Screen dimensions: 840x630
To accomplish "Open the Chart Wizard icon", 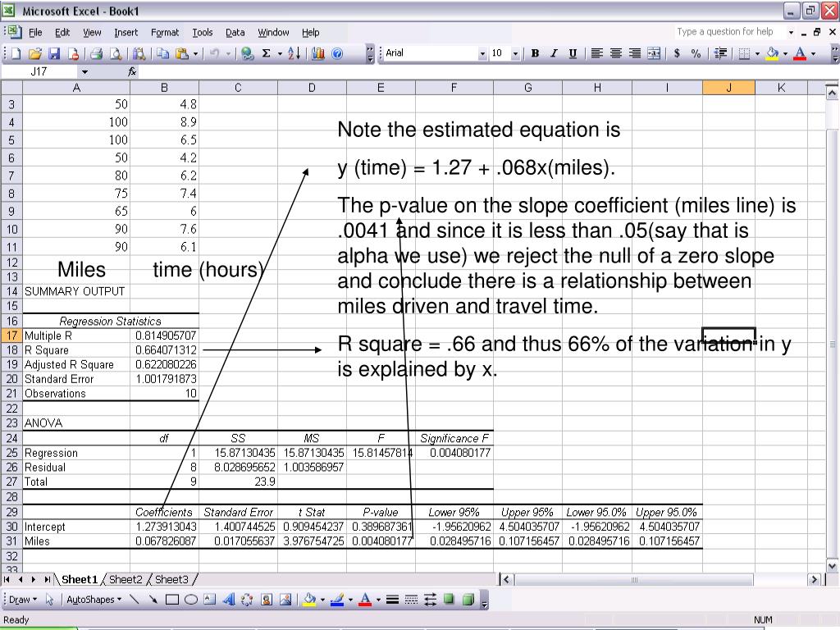I will (318, 53).
